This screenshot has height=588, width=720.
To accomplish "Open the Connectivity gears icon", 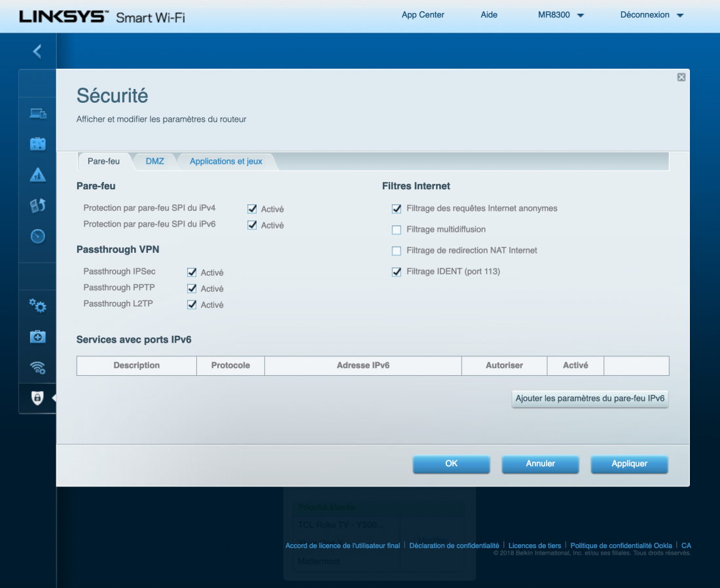I will (x=38, y=306).
